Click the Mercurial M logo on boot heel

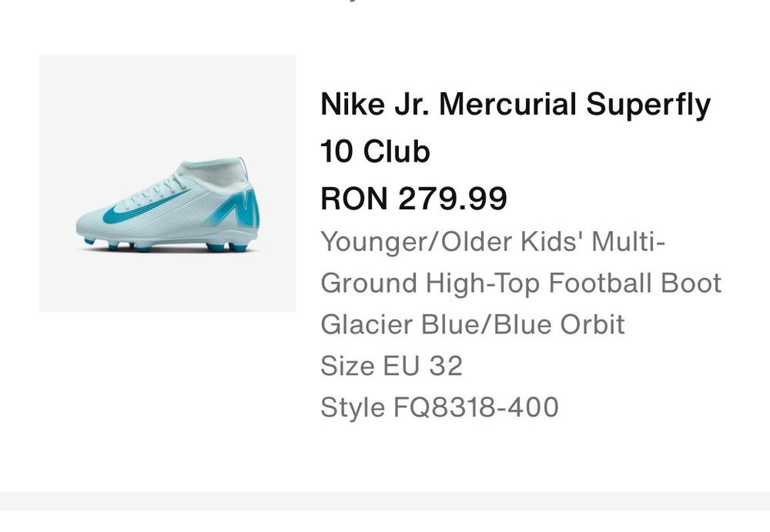tap(245, 208)
